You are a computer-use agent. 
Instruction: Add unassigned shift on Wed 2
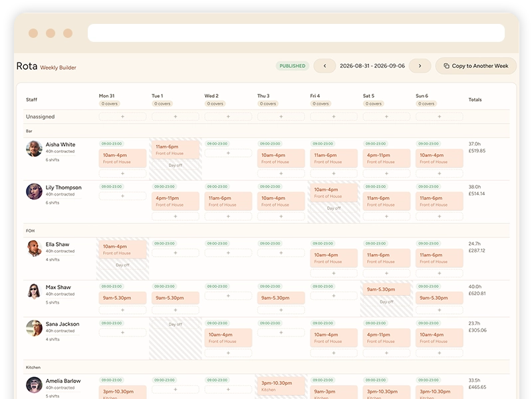tap(228, 117)
